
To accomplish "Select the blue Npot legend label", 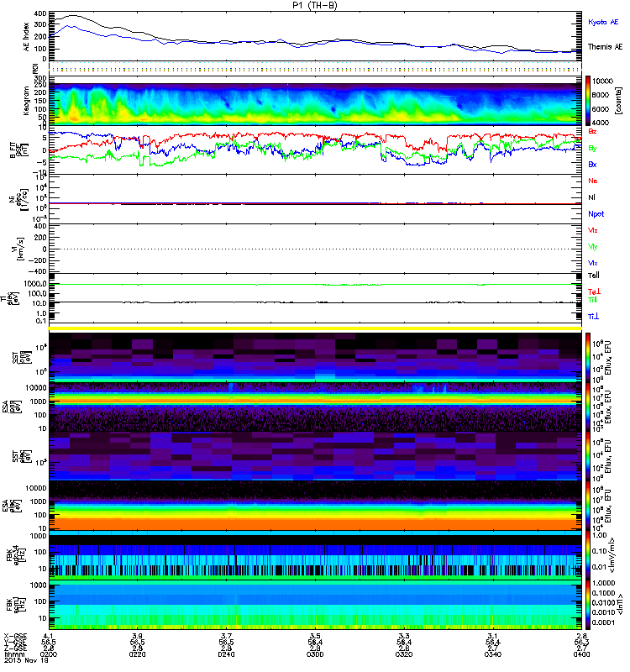I will [x=596, y=214].
